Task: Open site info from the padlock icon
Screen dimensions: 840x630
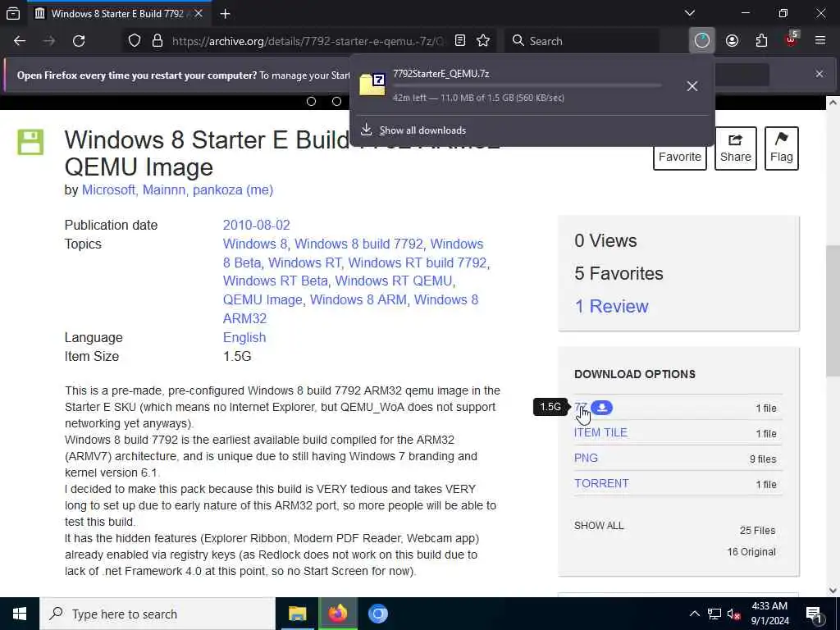Action: pos(157,41)
